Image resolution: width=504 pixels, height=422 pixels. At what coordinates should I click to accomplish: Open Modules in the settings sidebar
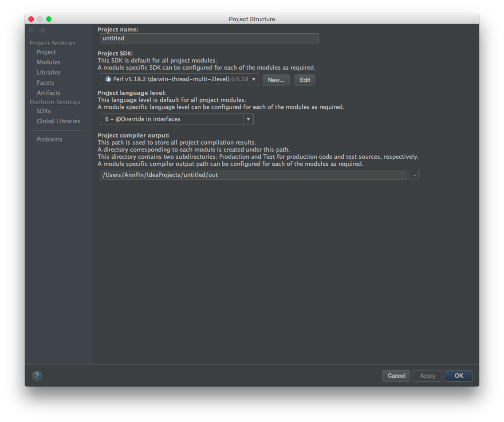point(48,63)
